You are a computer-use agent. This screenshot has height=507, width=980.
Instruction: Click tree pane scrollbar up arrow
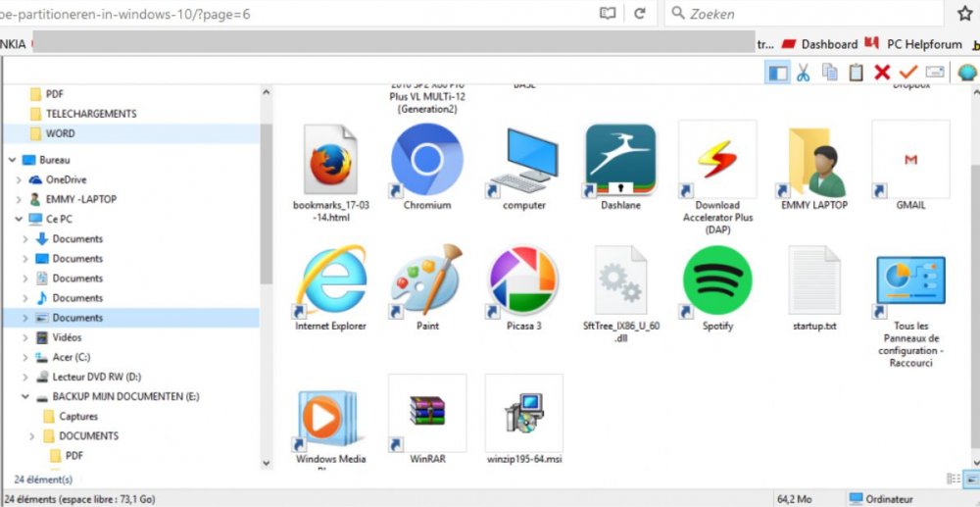pyautogui.click(x=267, y=92)
